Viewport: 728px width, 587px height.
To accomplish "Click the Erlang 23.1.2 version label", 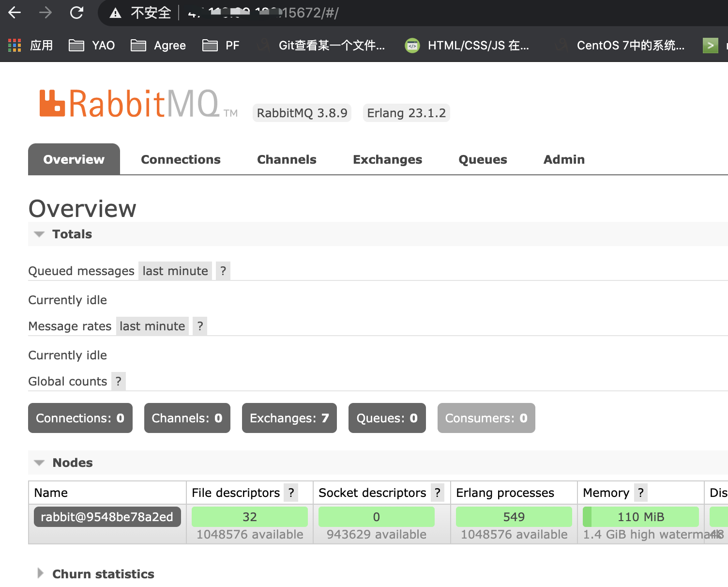I will click(407, 113).
